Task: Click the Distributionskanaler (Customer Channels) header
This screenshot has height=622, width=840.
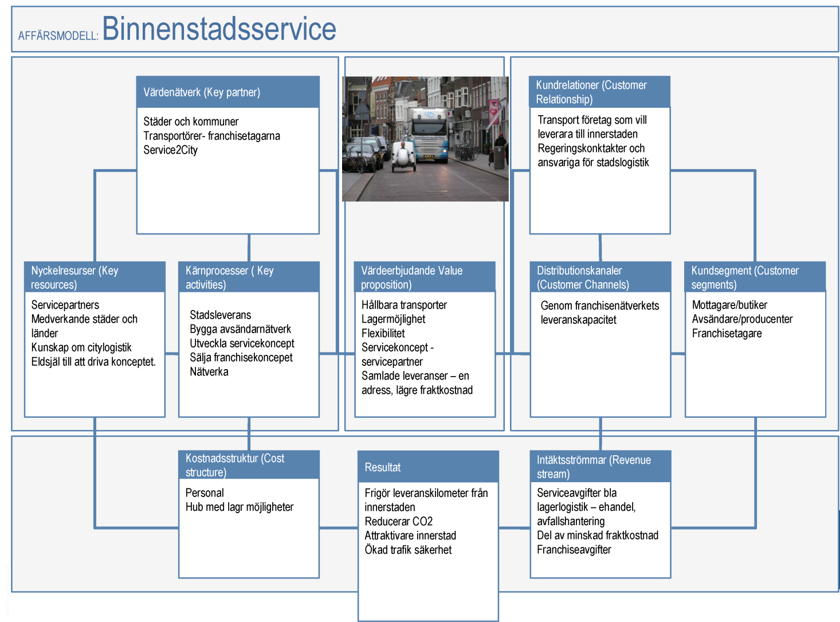Action: tap(600, 277)
